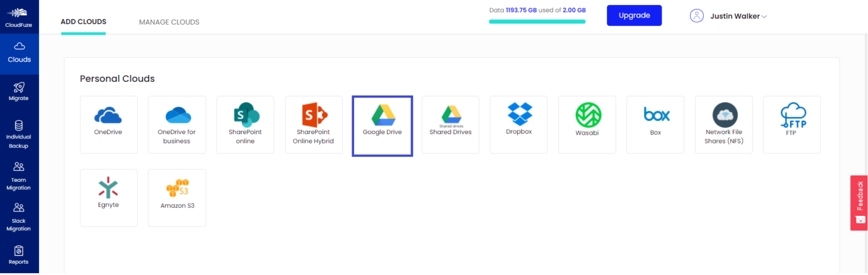Viewport: 868px width, 275px height.
Task: Add Egnyte cloud
Action: tap(108, 198)
